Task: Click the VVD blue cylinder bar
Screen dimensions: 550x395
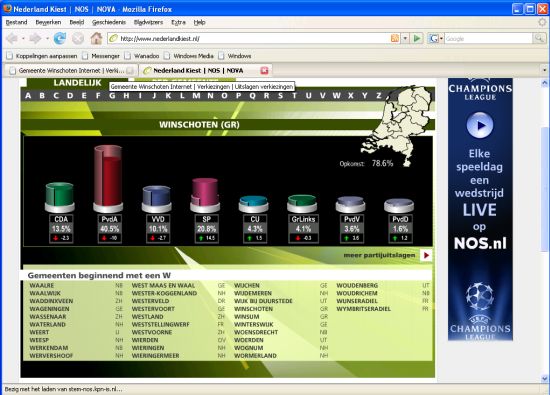Action: [156, 199]
